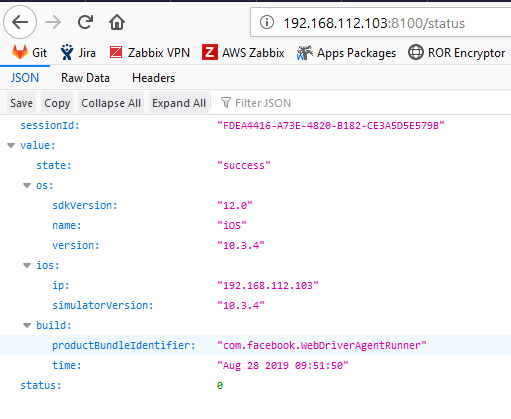Screen dimensions: 511x419
Task: Switch to the Raw Data tab
Action: (x=85, y=78)
